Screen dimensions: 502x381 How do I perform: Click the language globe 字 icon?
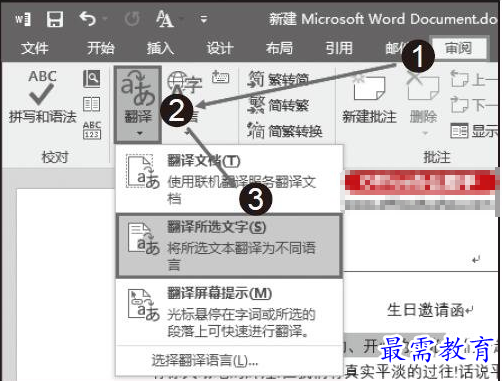(x=184, y=83)
